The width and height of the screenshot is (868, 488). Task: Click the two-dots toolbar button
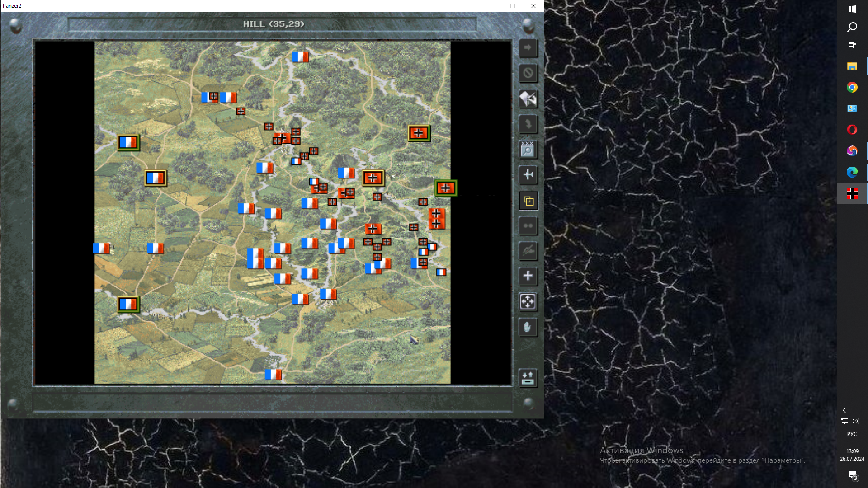pyautogui.click(x=528, y=226)
